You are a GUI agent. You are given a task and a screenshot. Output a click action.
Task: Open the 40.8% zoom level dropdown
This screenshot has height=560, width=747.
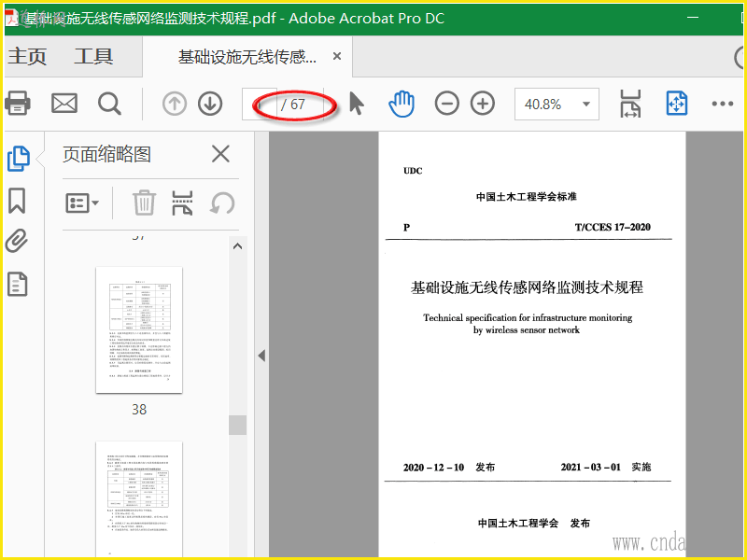pyautogui.click(x=557, y=104)
